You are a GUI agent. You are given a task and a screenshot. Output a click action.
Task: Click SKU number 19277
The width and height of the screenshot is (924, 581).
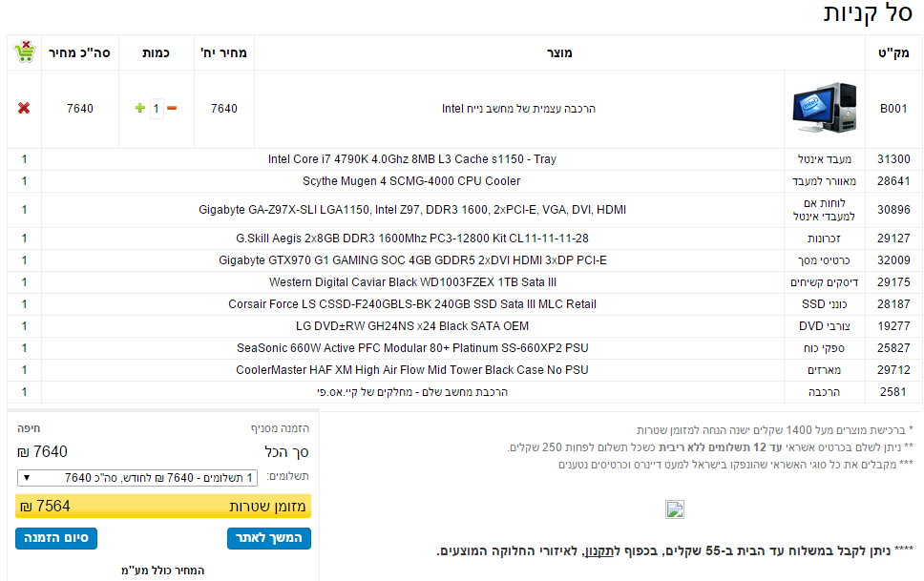coord(893,326)
